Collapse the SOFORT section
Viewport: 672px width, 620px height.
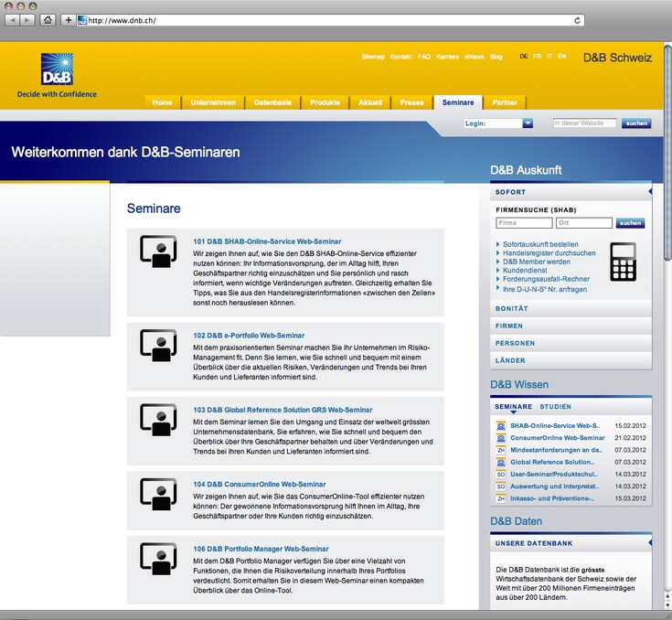571,192
